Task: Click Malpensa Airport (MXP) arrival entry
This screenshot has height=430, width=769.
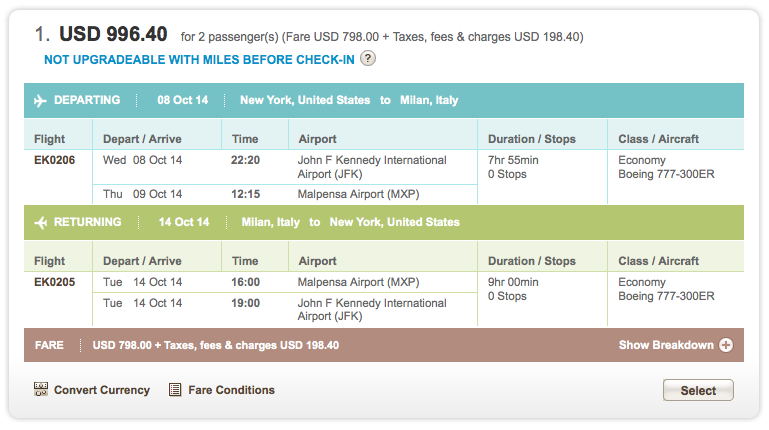Action: 358,194
